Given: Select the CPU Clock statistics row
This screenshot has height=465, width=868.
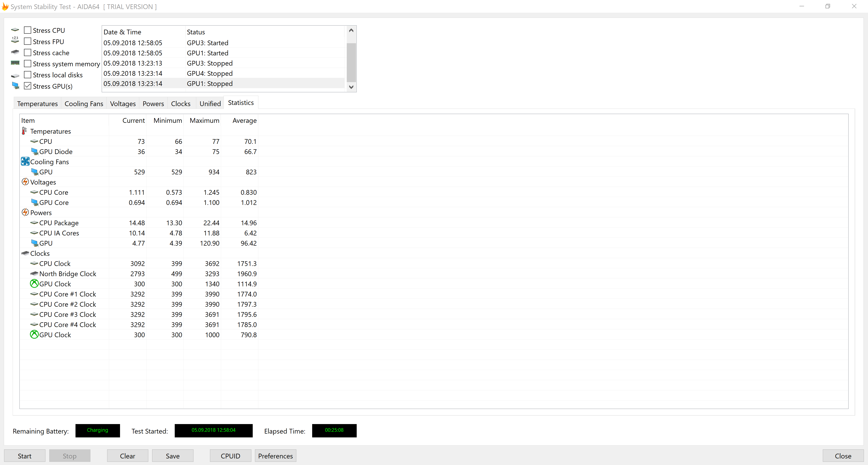Looking at the screenshot, I should (x=139, y=263).
